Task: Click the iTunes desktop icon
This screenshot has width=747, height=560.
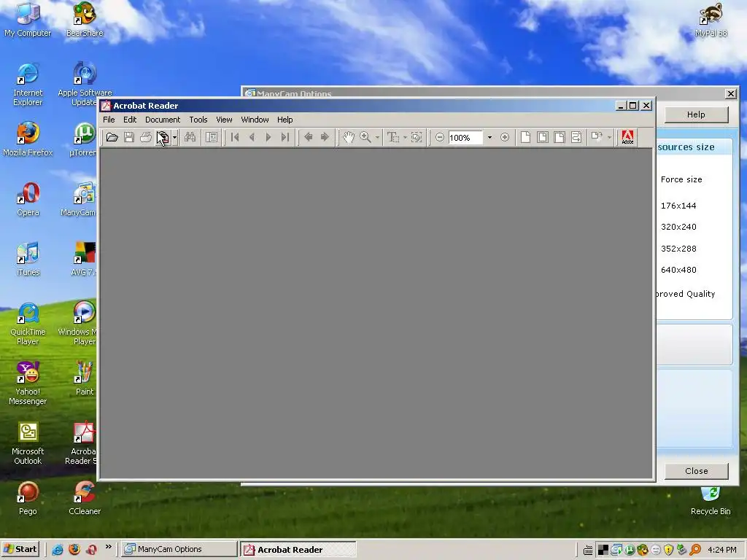Action: tap(28, 260)
